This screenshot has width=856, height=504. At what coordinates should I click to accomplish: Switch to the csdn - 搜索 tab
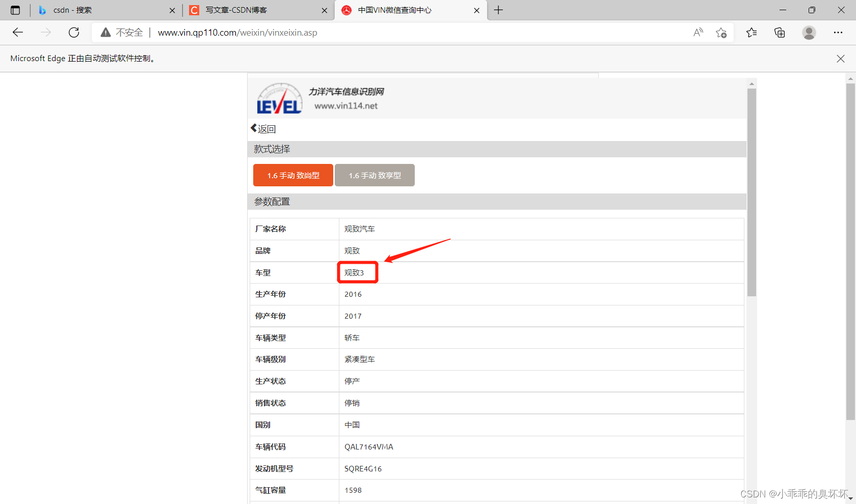point(106,10)
